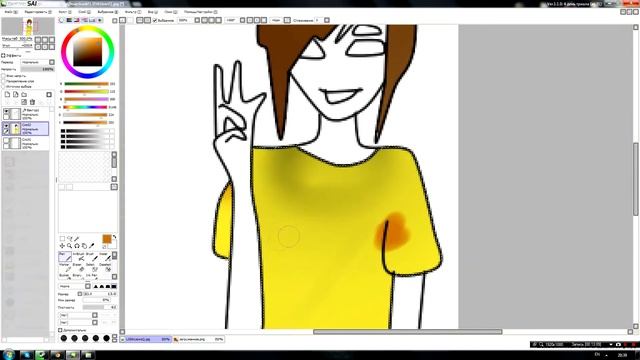640x360 pixels.
Task: Open the Edit menu
Action: click(38, 12)
